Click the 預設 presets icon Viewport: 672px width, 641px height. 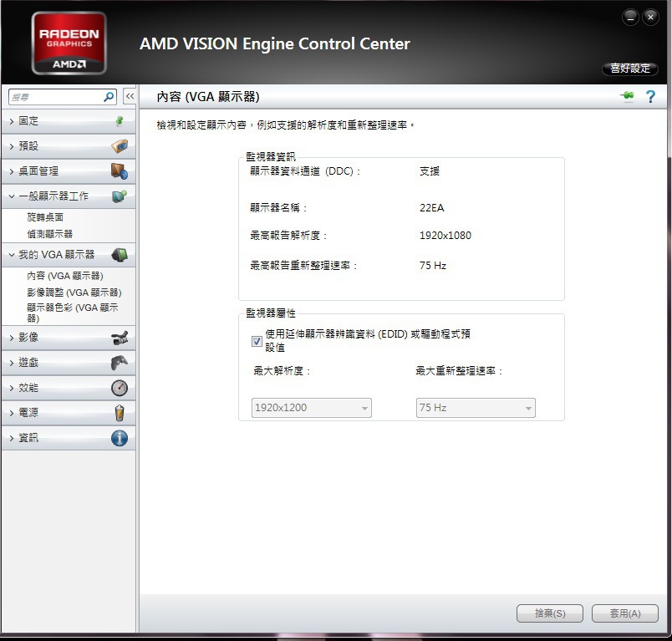pos(120,146)
